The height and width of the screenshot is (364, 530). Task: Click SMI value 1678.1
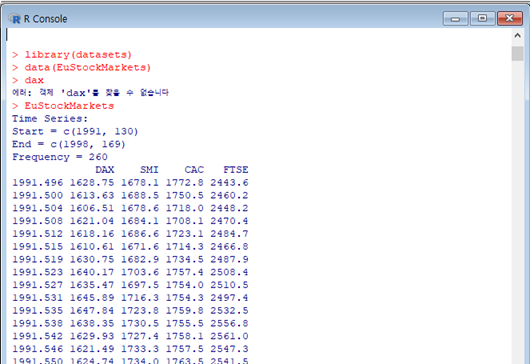140,183
